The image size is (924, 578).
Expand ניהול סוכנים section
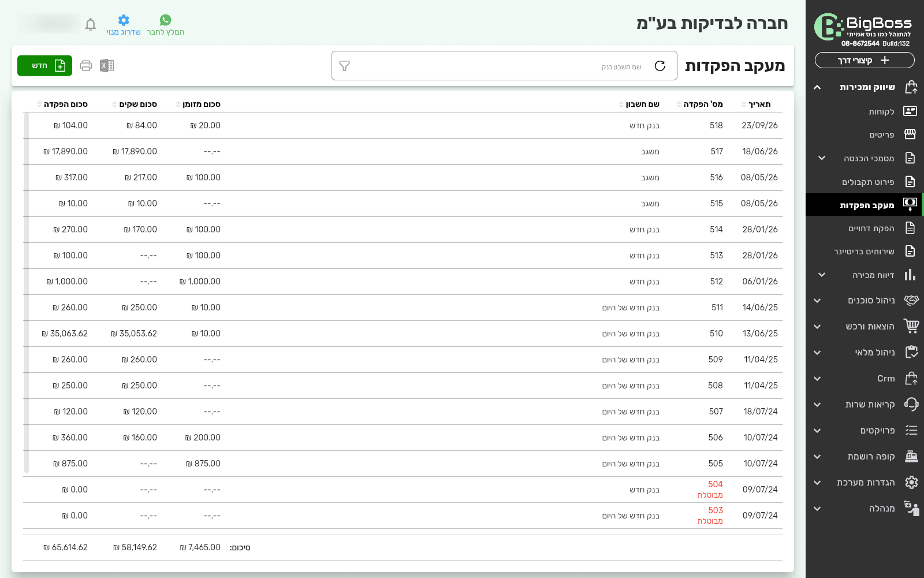817,301
